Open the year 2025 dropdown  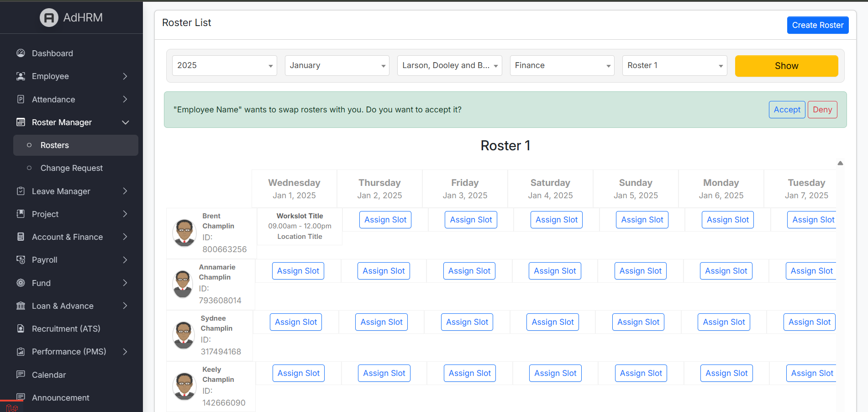(x=224, y=66)
